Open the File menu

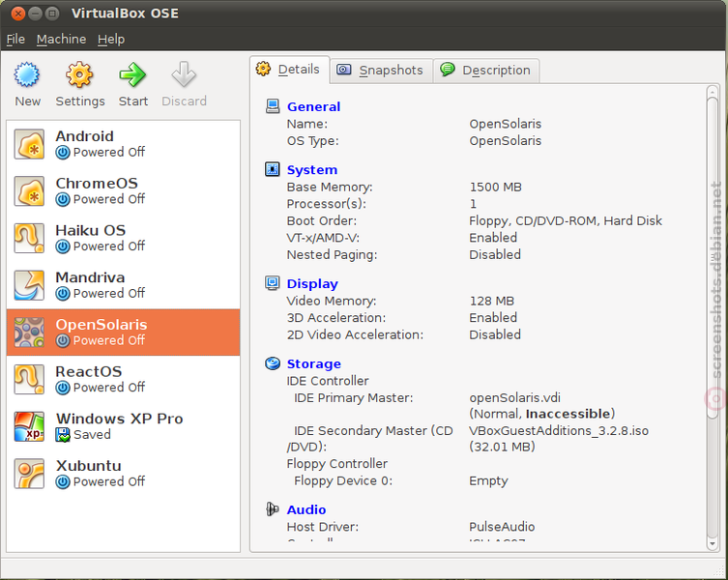point(15,40)
